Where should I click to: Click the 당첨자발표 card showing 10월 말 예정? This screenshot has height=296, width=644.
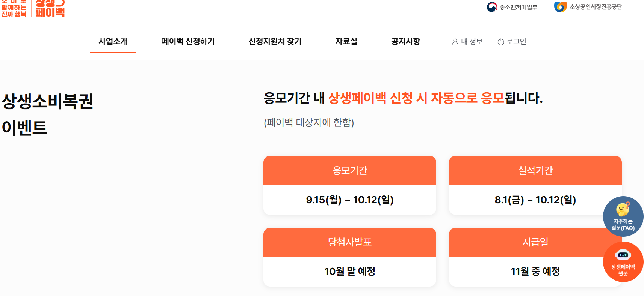pos(349,257)
